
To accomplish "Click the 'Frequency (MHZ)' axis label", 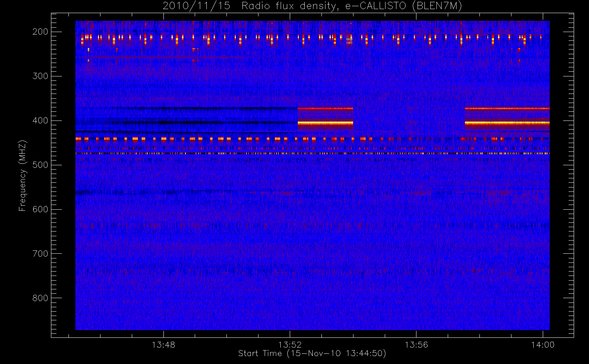I will [x=23, y=175].
